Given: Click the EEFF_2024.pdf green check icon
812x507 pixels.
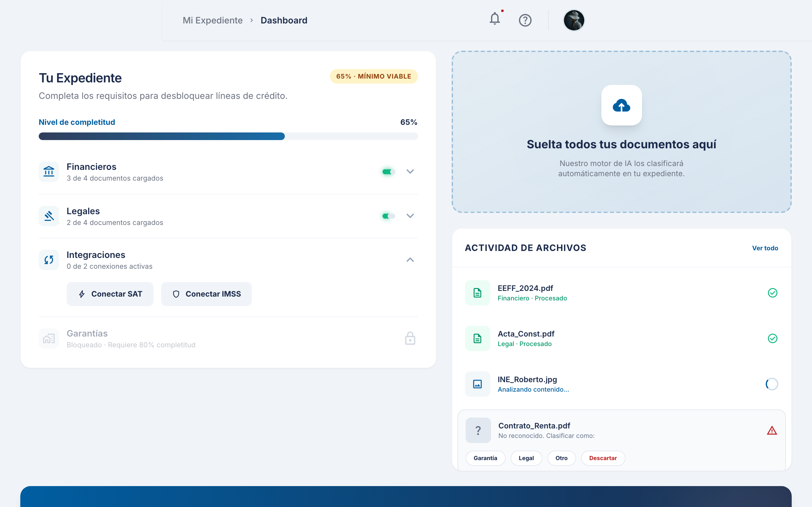Looking at the screenshot, I should coord(772,293).
